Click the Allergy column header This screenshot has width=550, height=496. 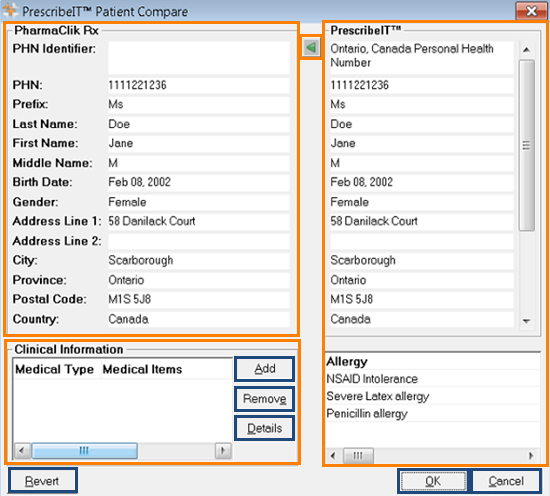432,362
